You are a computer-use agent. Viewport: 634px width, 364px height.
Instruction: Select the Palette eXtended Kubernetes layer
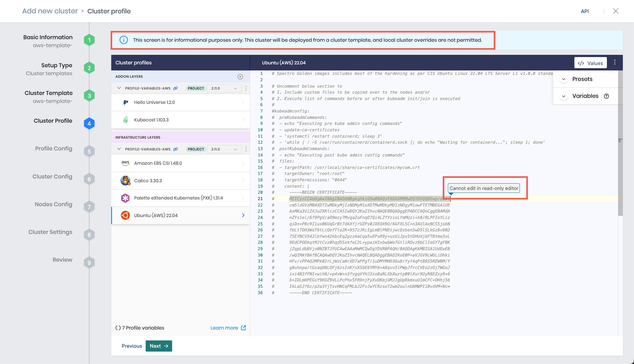click(178, 198)
